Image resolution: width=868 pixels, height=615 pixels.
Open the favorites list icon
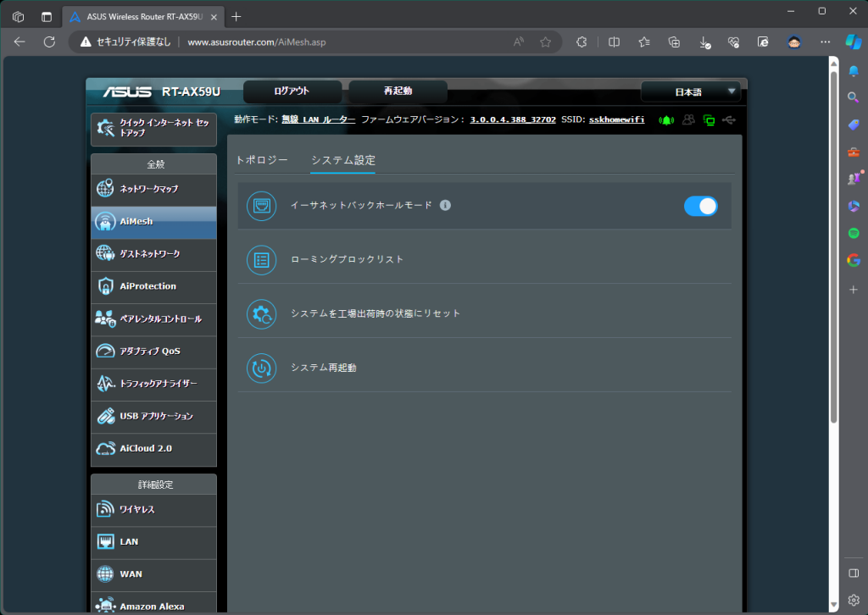click(644, 42)
